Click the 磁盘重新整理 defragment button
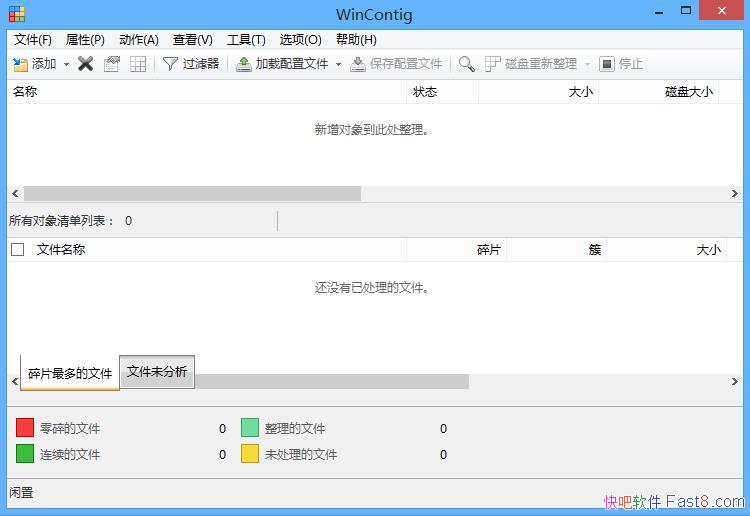 pyautogui.click(x=531, y=64)
